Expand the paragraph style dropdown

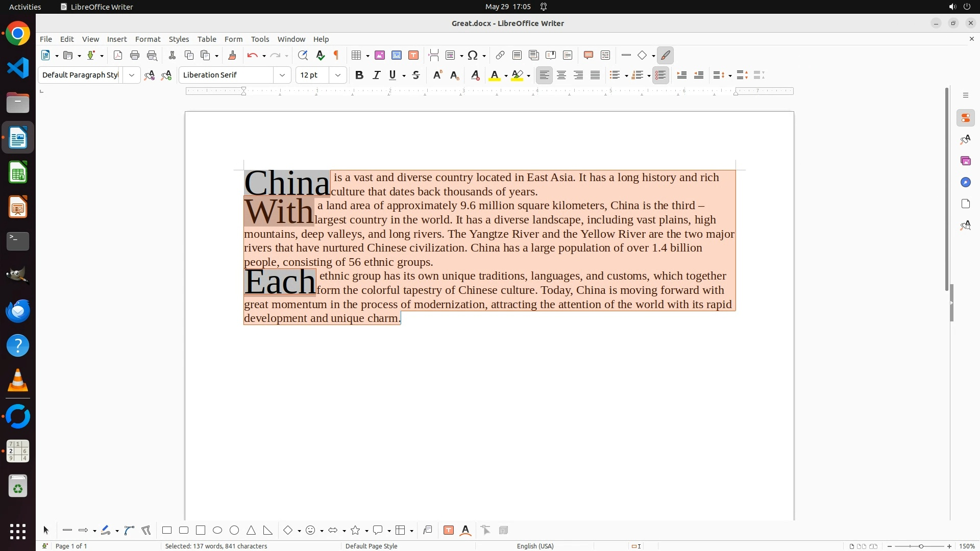(x=132, y=75)
